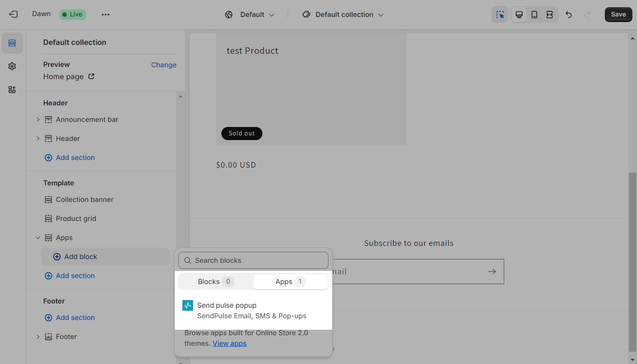Open the App embeds sidebar icon
Viewport: 637px width, 364px height.
click(x=12, y=90)
